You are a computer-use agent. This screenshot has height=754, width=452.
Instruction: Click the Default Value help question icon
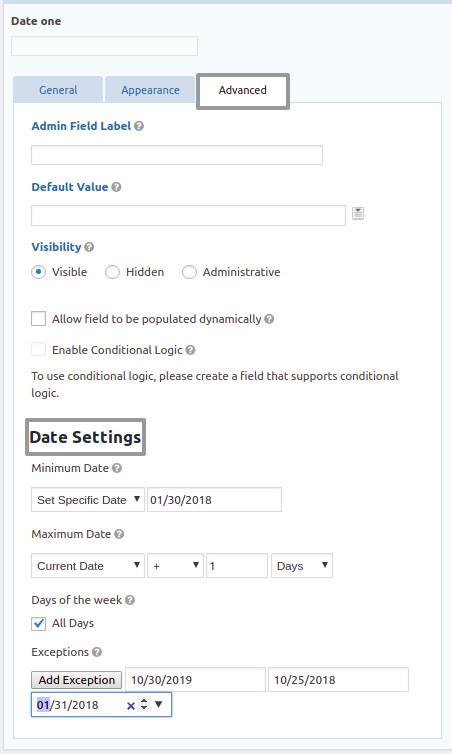pyautogui.click(x=116, y=187)
